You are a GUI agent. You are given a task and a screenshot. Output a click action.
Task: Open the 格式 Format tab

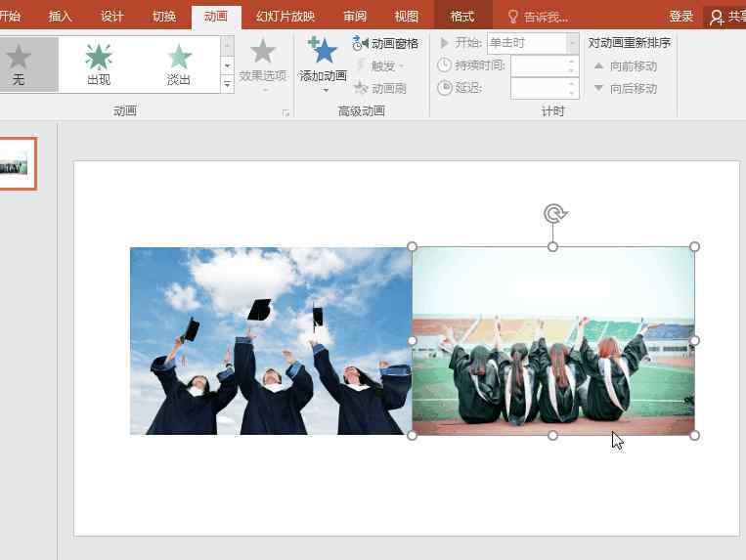[462, 17]
